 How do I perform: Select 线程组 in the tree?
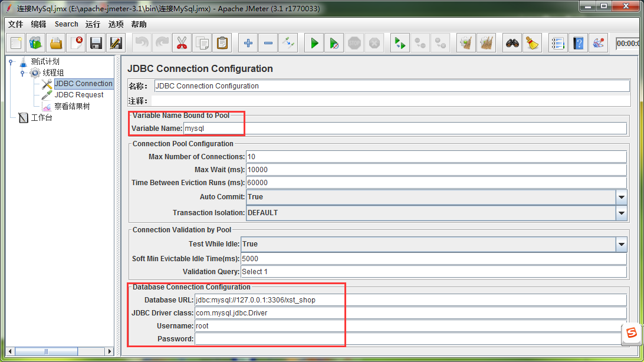click(x=54, y=73)
